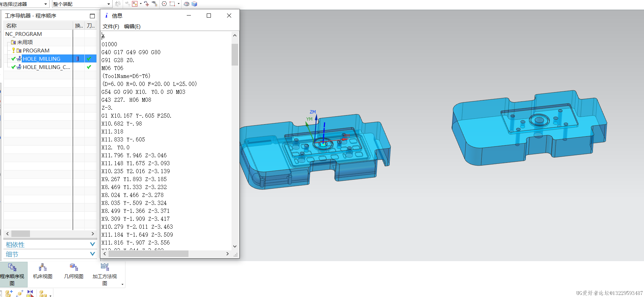Screen dimensions: 644x297
Task: Click the 刀.. column header
Action: [x=91, y=26]
